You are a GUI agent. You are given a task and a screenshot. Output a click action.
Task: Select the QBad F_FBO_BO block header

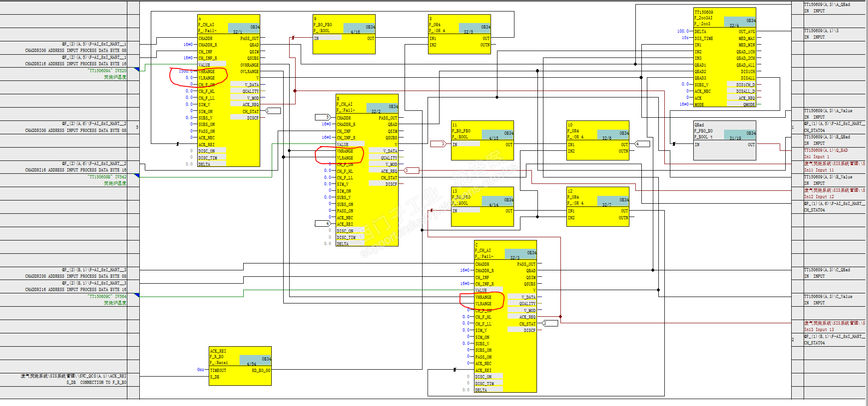point(725,131)
